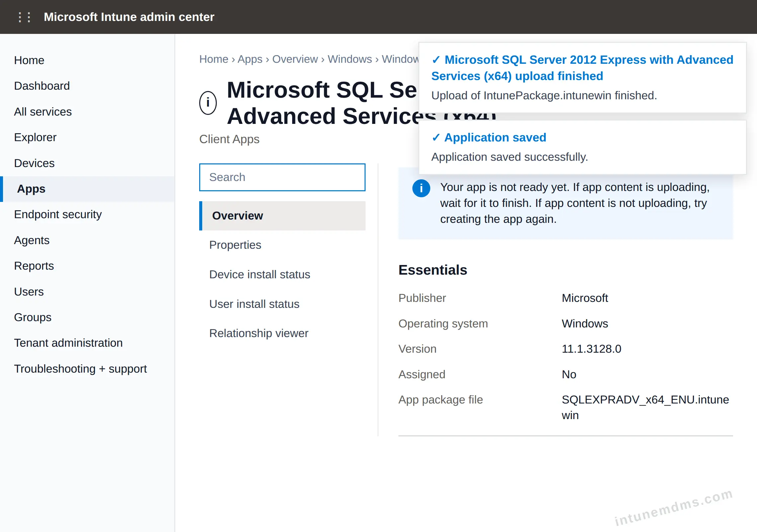Click the Version label

coord(417,349)
